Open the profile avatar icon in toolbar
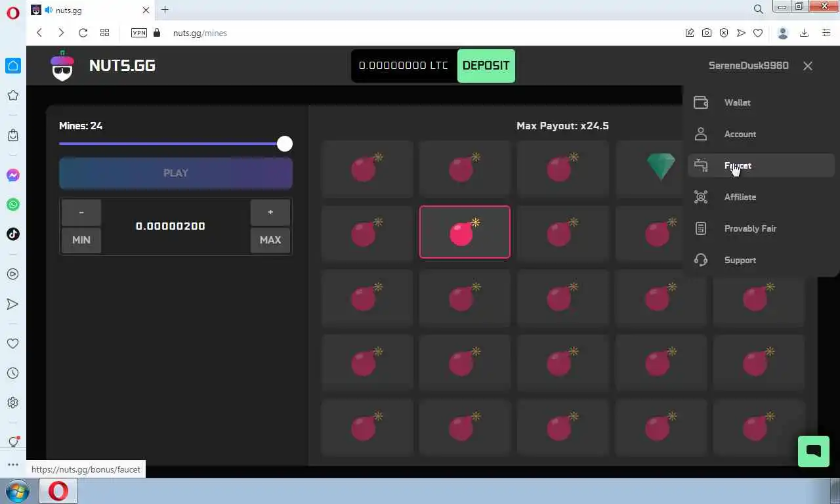 coord(782,33)
